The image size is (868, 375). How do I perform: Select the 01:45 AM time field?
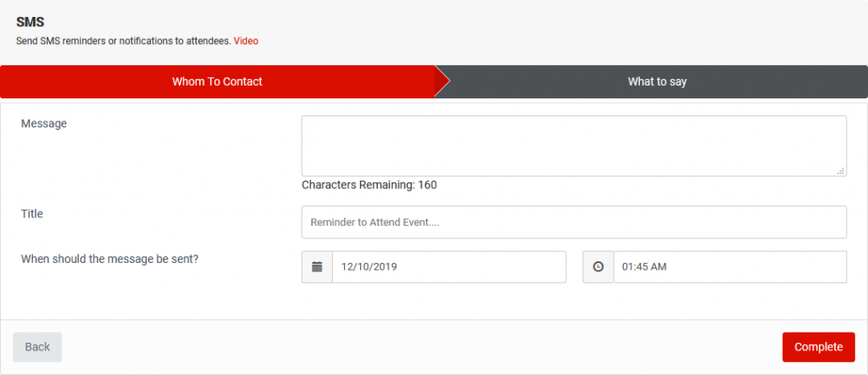click(x=730, y=267)
